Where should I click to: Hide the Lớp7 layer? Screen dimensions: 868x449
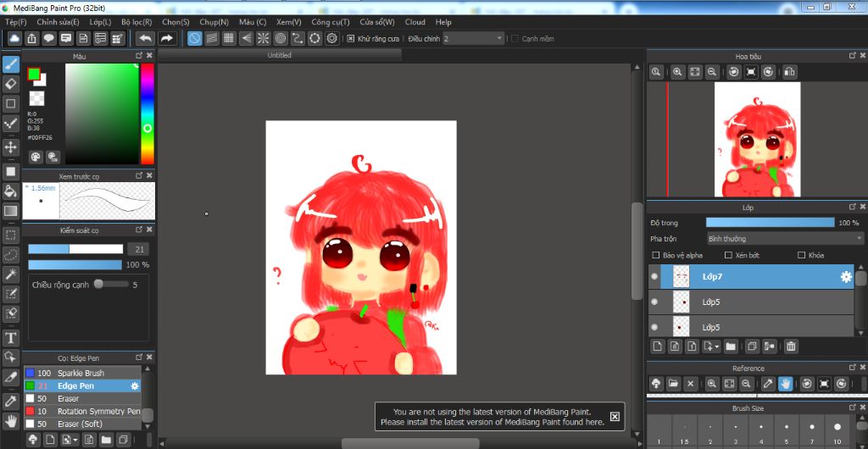(x=655, y=277)
